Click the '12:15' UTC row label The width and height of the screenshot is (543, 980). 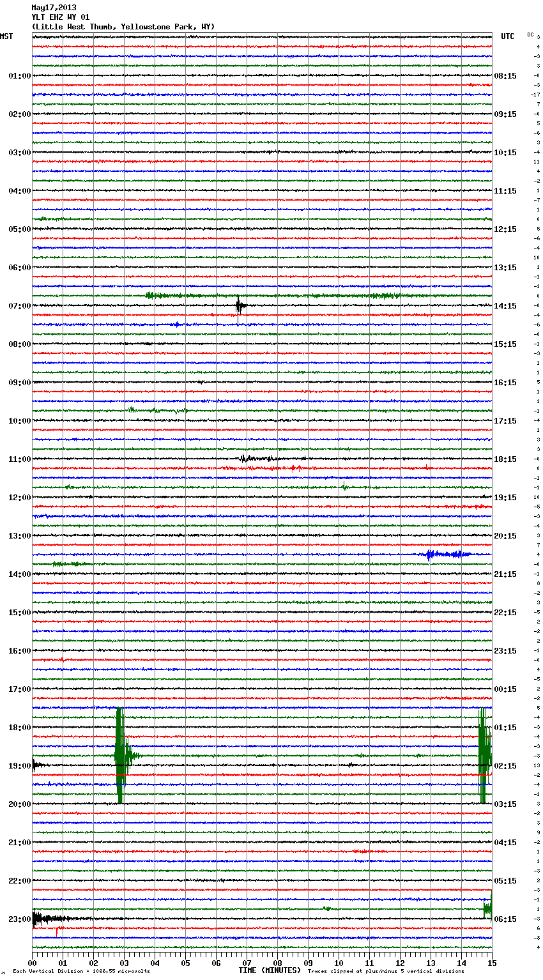pyautogui.click(x=505, y=229)
